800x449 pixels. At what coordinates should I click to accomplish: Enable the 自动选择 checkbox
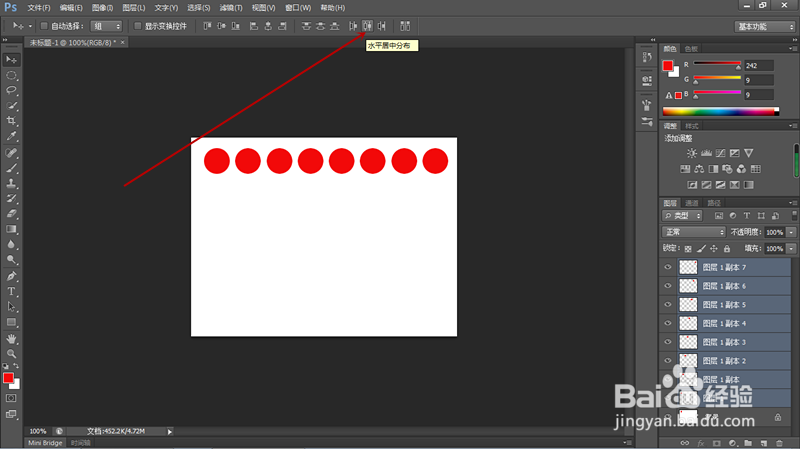tap(44, 26)
